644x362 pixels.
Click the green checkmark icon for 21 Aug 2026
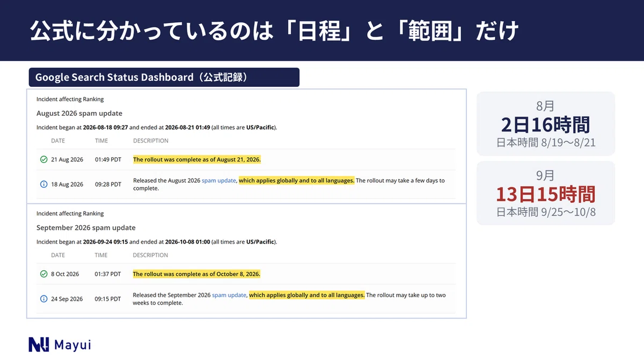(x=43, y=160)
